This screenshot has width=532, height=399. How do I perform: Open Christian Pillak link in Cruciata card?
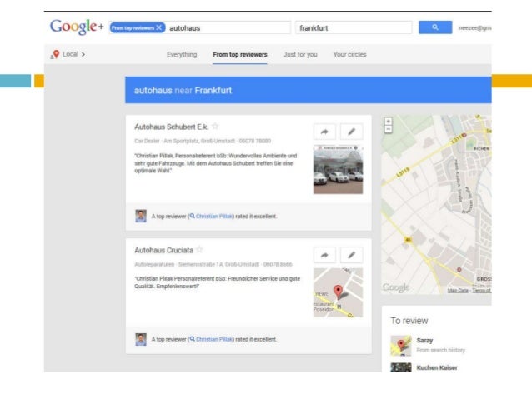(x=214, y=339)
